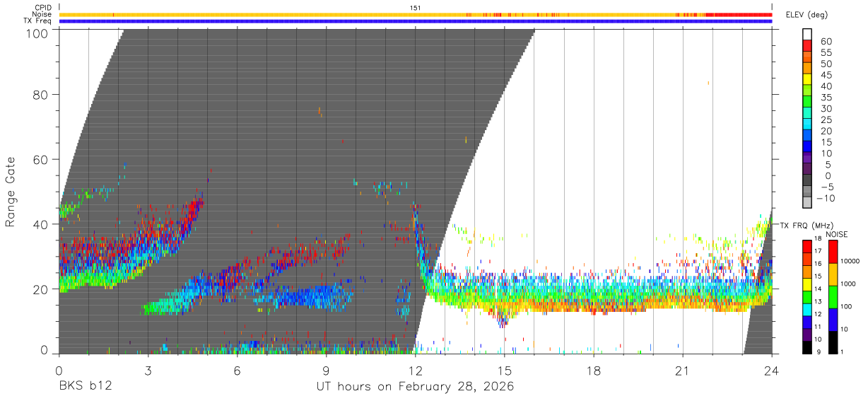Click the white top segment of ELEV color bar
This screenshot has height=401, width=868.
coord(807,35)
